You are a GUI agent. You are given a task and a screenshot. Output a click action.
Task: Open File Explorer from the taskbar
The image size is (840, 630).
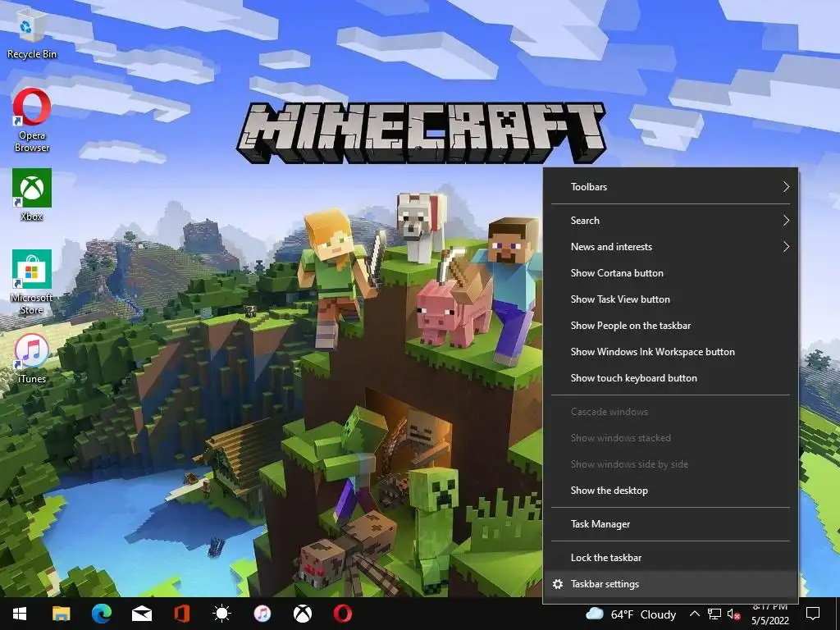[x=61, y=614]
